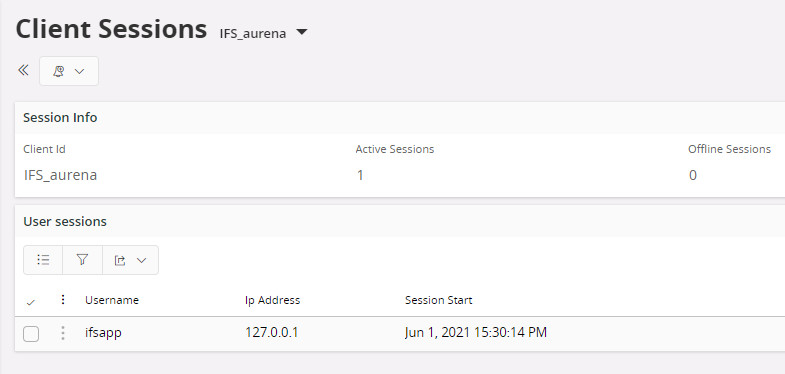Viewport: 785px width, 374px height.
Task: Expand the export options chevron
Action: point(142,260)
